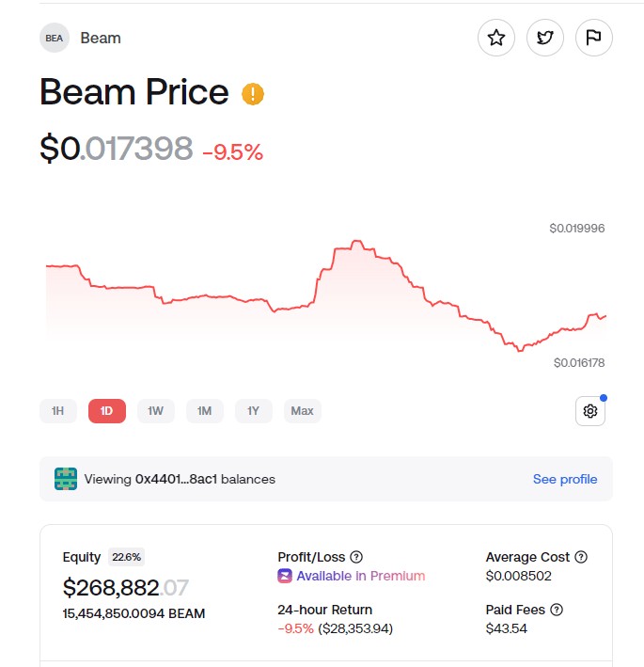
Task: Click the peak of the price chart
Action: point(355,242)
